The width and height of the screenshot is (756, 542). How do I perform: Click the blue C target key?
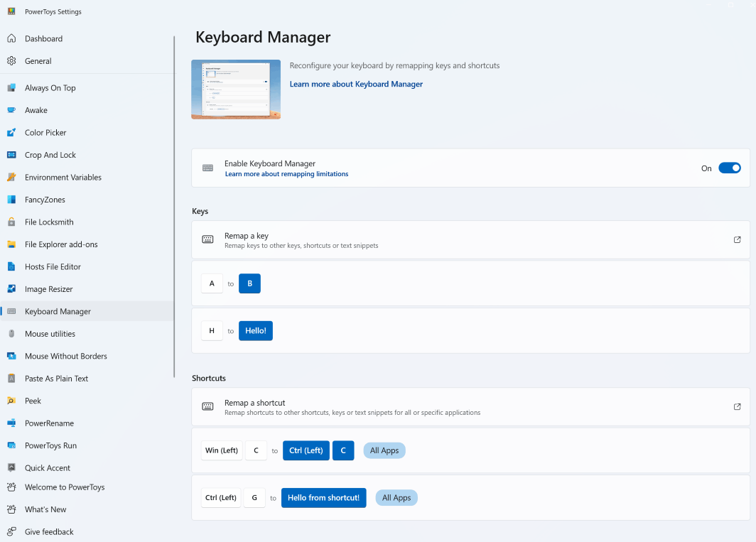[x=343, y=450]
